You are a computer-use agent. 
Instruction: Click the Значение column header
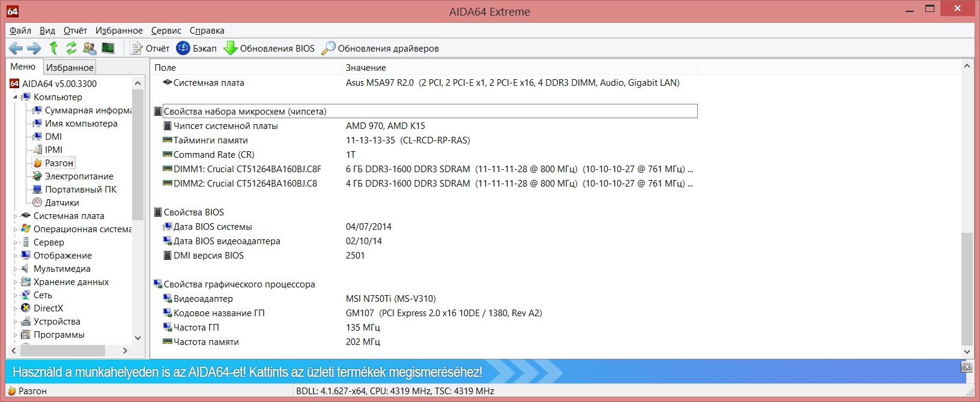(x=519, y=68)
